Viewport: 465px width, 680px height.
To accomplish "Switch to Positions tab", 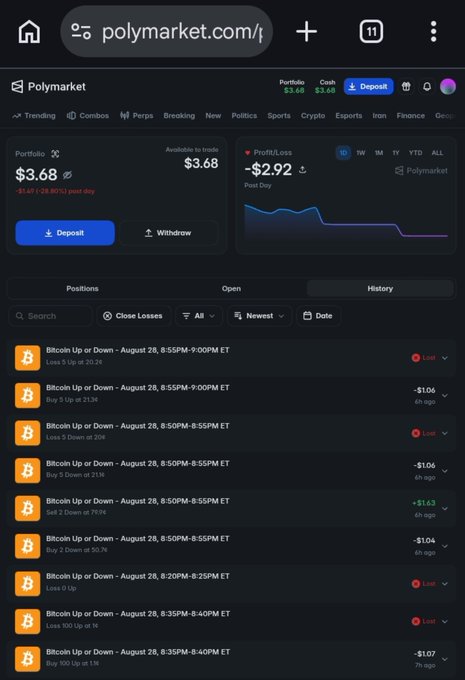I will click(x=82, y=288).
